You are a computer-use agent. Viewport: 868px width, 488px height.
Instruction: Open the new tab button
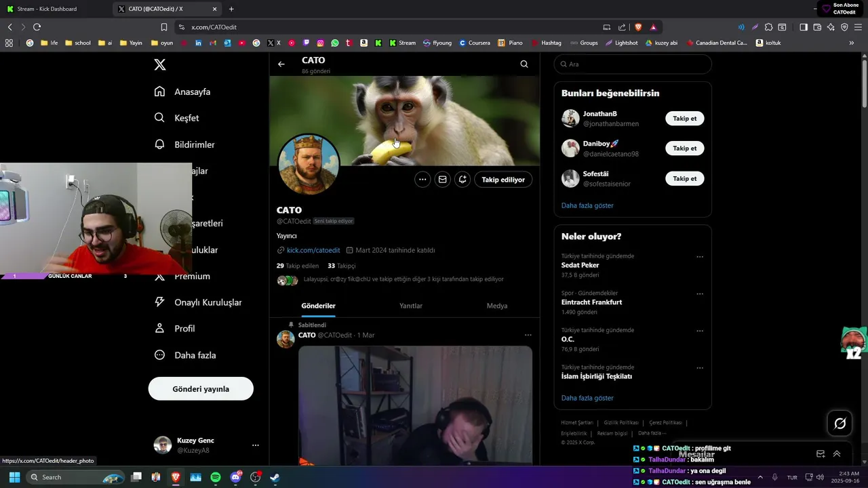tap(231, 9)
